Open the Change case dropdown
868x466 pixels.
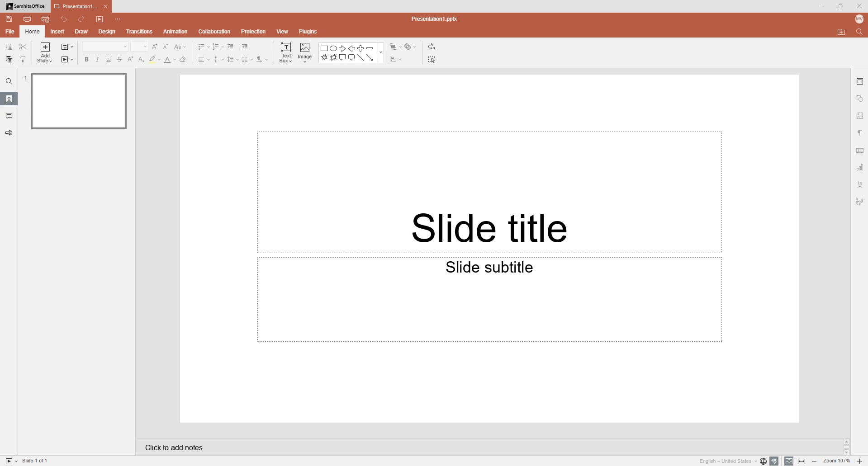(180, 47)
